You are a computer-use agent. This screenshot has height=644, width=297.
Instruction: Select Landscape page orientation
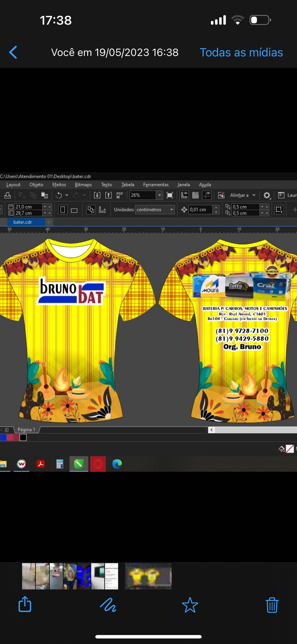(x=74, y=211)
